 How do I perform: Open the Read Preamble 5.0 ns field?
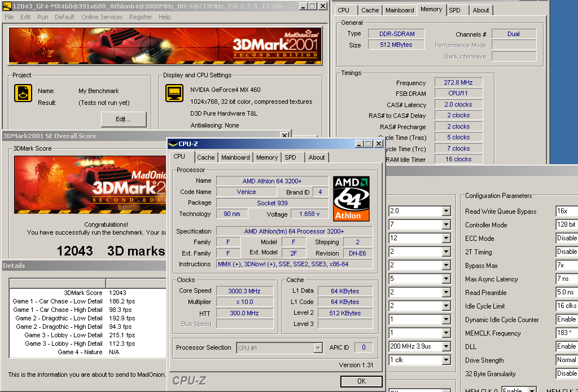[567, 292]
